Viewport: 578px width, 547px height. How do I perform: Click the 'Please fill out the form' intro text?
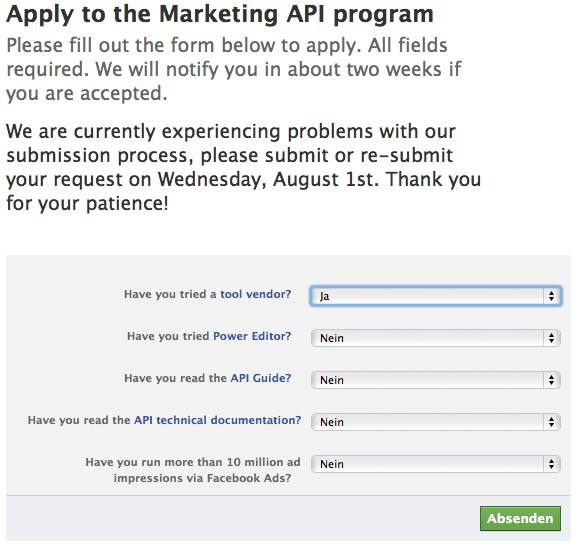click(x=234, y=69)
